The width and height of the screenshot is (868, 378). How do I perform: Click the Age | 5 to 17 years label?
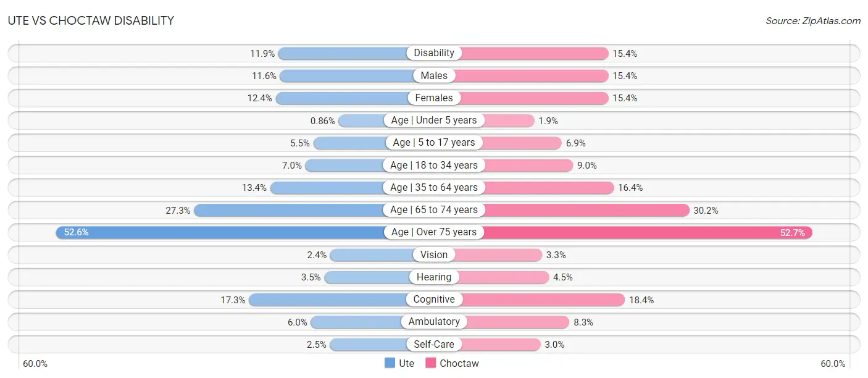pyautogui.click(x=434, y=142)
